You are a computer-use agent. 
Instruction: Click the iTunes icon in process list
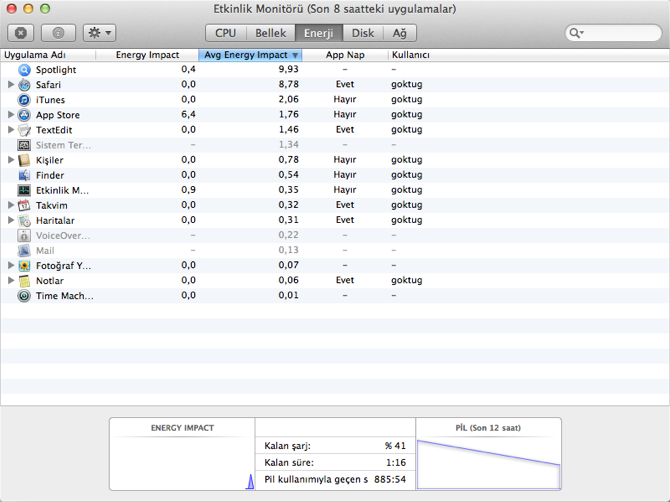click(x=25, y=100)
